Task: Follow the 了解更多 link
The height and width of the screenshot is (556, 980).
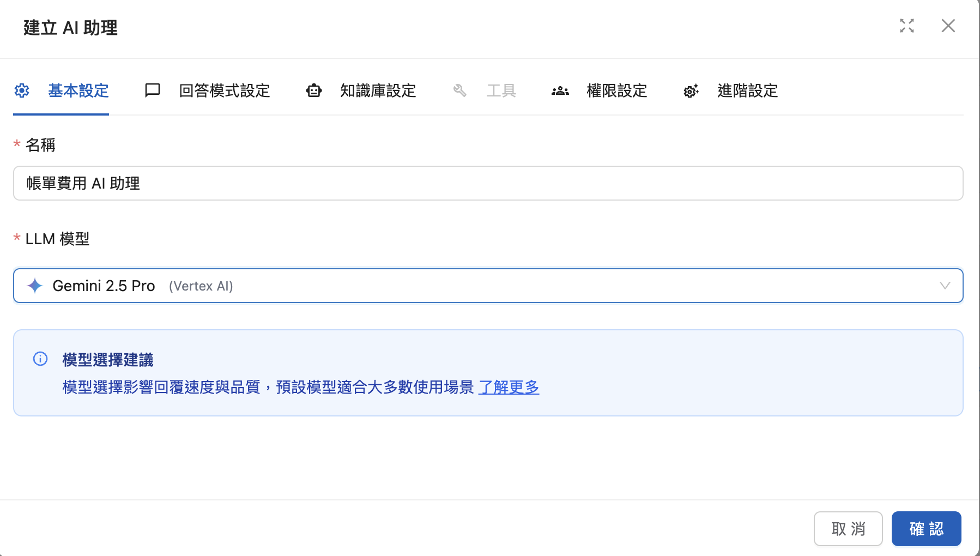Action: pos(509,387)
